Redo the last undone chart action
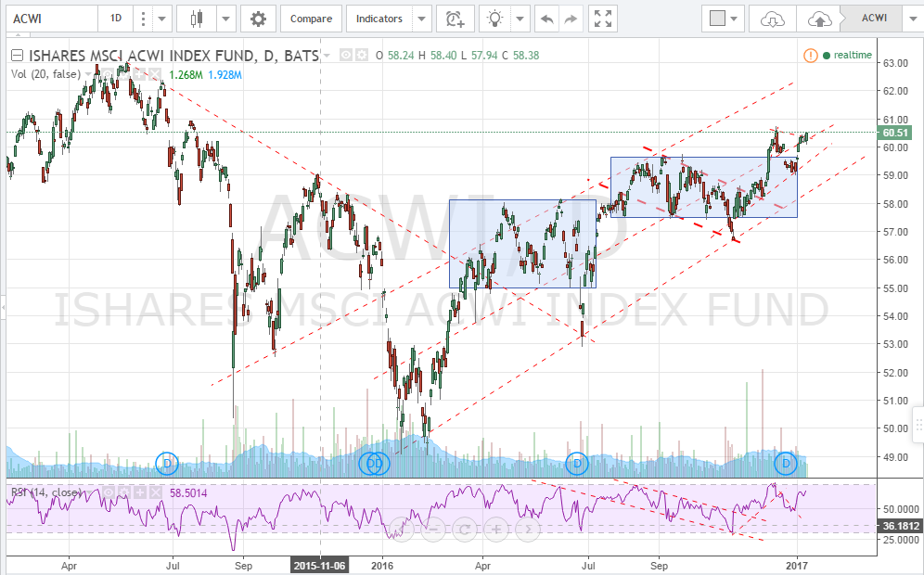The height and width of the screenshot is (575, 924). point(571,19)
